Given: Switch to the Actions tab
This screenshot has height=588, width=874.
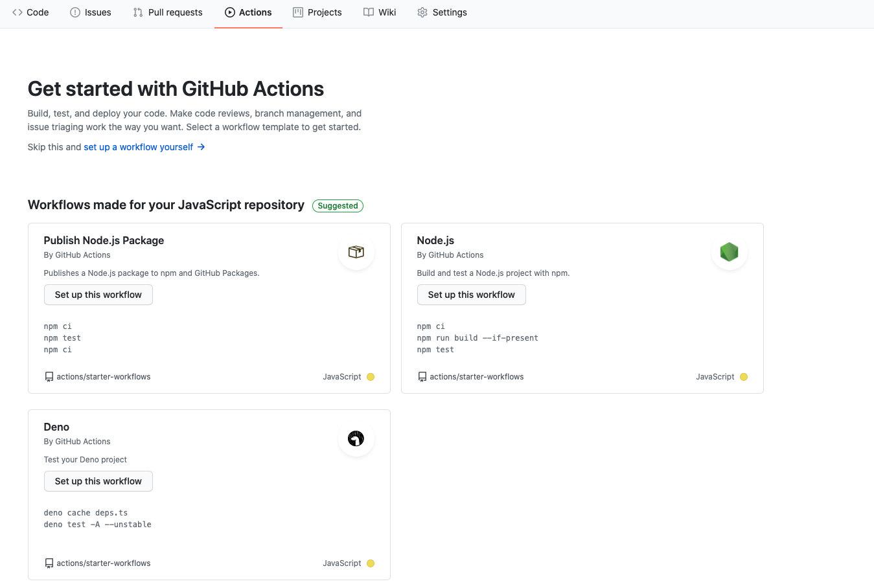Looking at the screenshot, I should pyautogui.click(x=248, y=12).
